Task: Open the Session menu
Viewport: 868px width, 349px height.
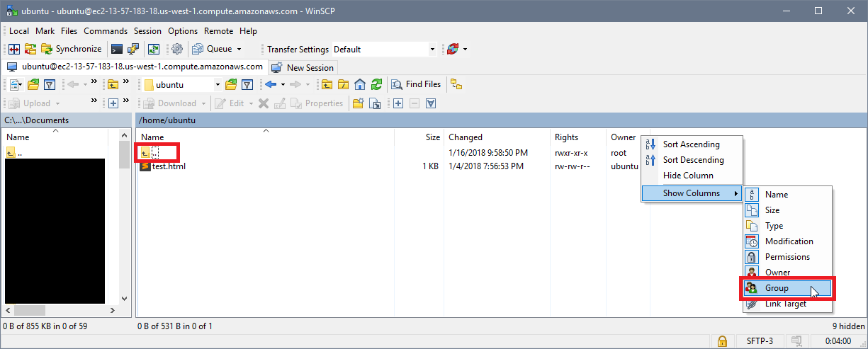Action: [x=147, y=31]
